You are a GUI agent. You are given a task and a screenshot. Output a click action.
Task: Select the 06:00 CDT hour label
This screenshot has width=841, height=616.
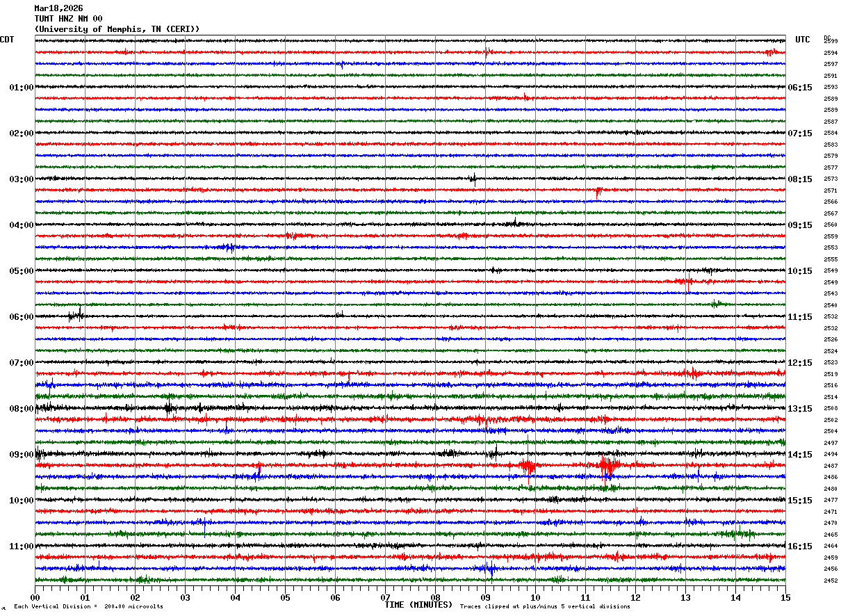22,317
